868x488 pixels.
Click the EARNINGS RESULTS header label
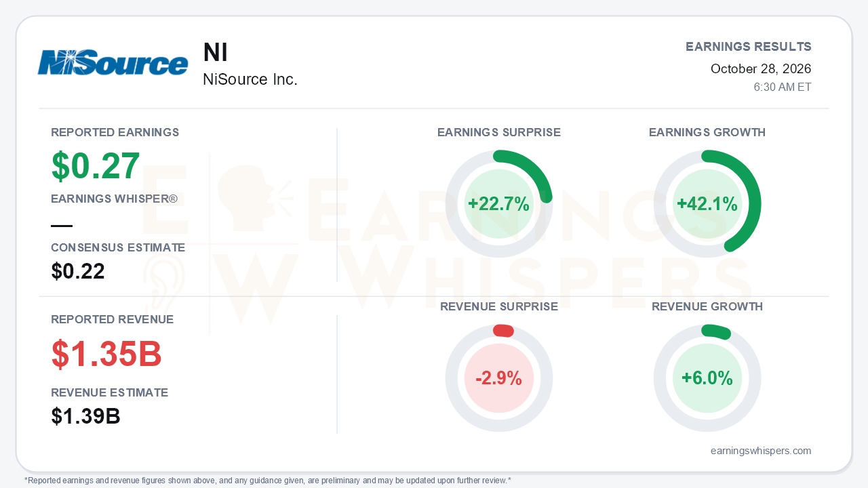point(749,47)
